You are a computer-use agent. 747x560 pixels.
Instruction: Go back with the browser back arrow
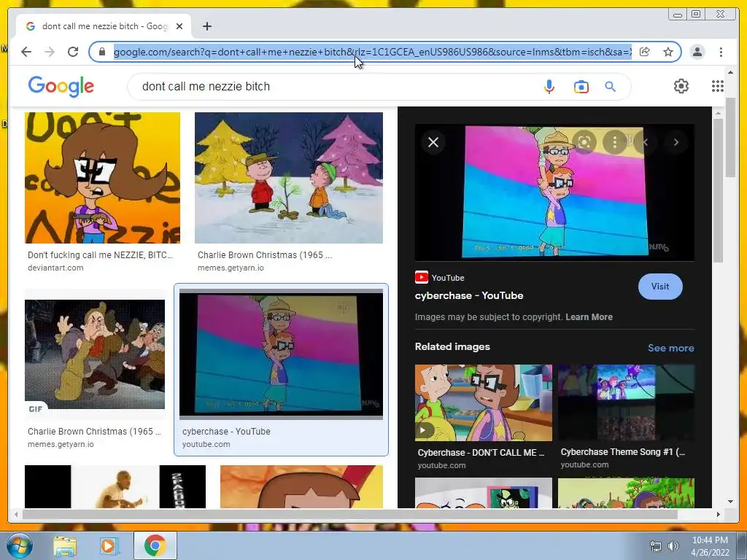tap(26, 52)
